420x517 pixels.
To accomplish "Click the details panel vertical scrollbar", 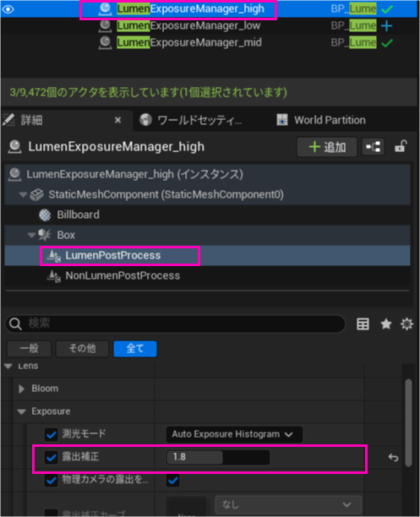I will [x=408, y=423].
